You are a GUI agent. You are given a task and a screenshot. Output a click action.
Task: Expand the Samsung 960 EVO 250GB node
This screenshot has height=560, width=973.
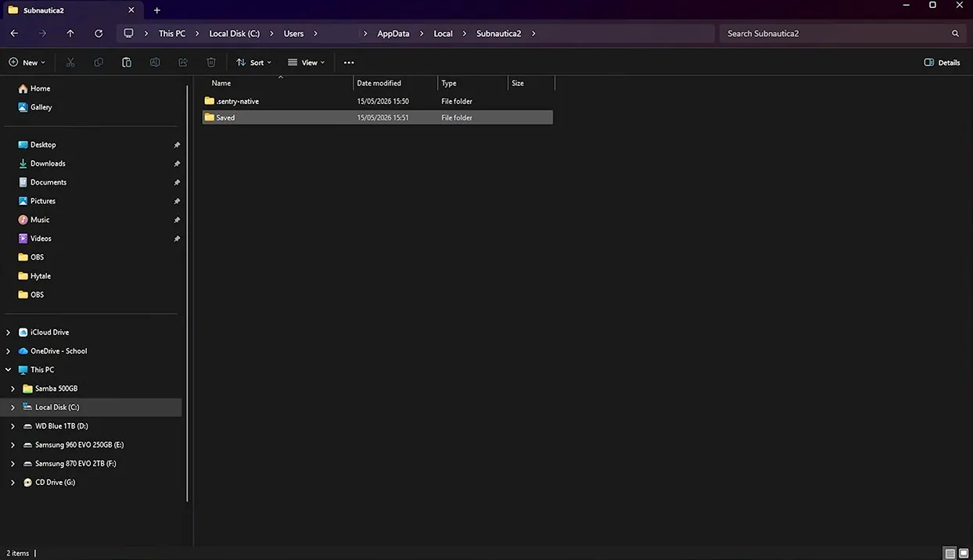point(13,445)
